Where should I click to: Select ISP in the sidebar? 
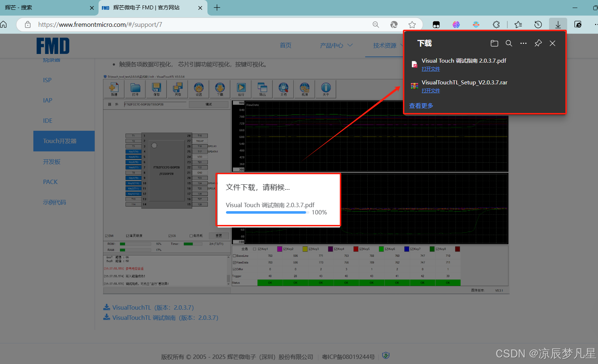pos(47,80)
